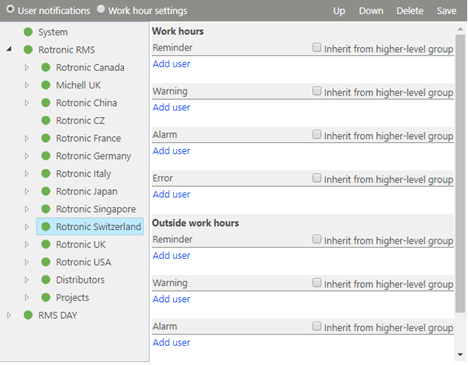Enable inherit for Outside work hours Reminder
The width and height of the screenshot is (468, 365).
(x=317, y=239)
